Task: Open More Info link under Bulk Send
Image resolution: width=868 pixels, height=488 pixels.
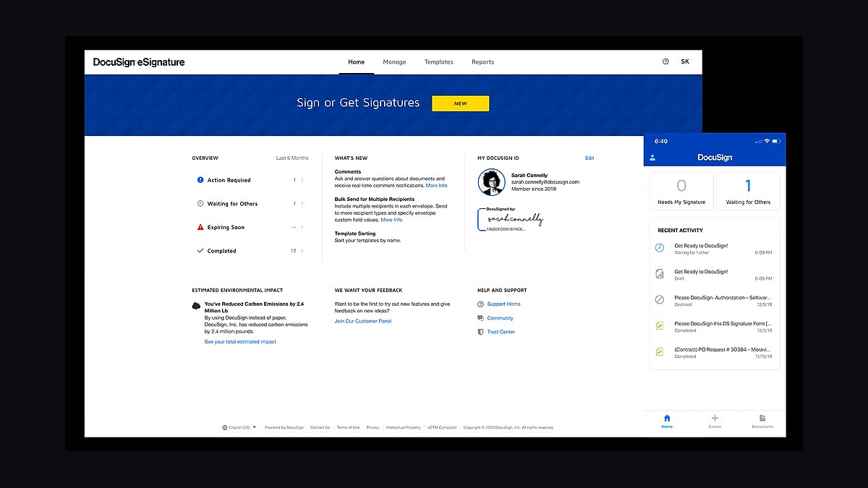Action: pyautogui.click(x=391, y=220)
